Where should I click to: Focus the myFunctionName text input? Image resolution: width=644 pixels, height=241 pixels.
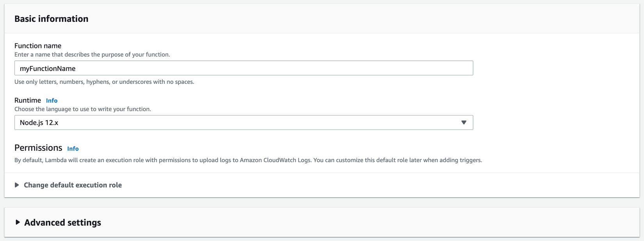[x=244, y=68]
